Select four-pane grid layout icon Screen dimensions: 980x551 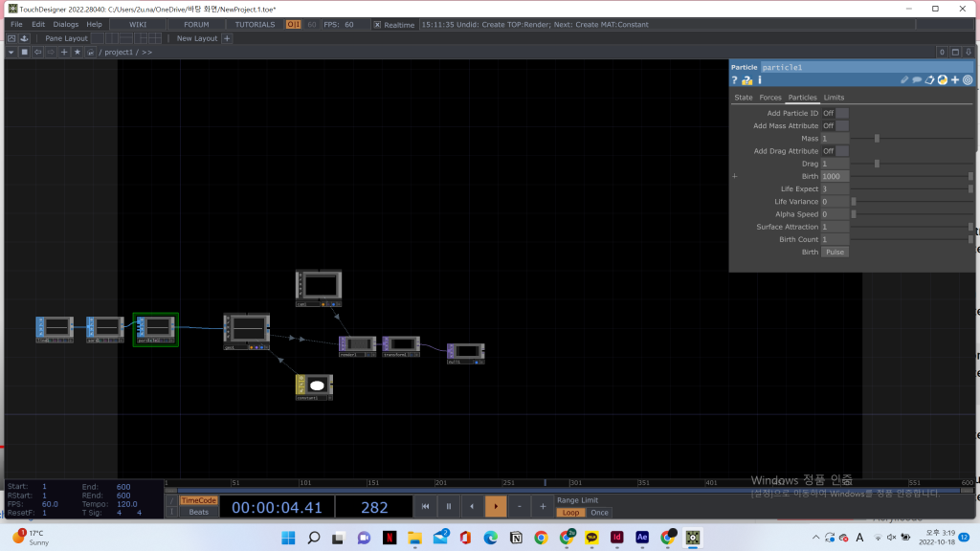(x=154, y=38)
